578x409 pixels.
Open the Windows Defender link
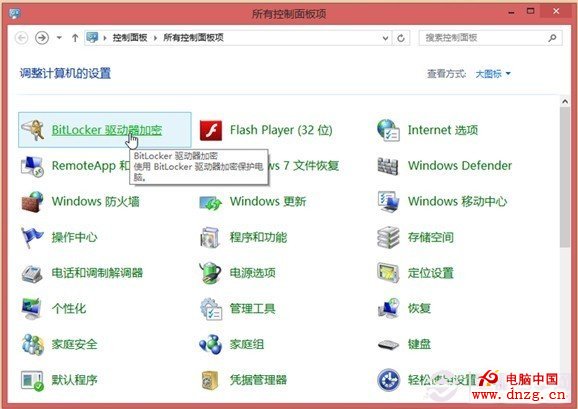460,166
